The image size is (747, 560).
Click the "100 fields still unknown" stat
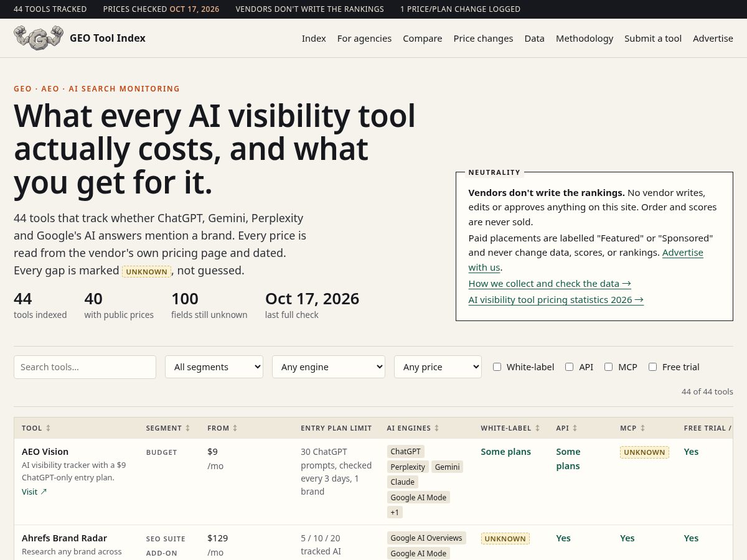[209, 306]
